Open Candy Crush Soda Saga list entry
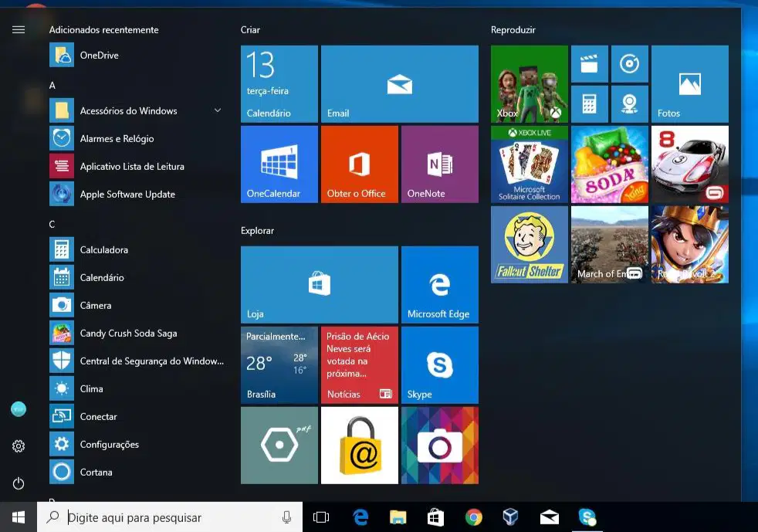Viewport: 758px width, 532px height. tap(137, 334)
